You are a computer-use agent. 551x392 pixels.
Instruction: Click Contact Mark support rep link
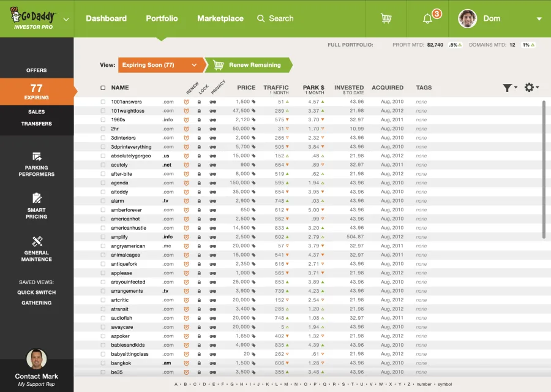(x=37, y=376)
